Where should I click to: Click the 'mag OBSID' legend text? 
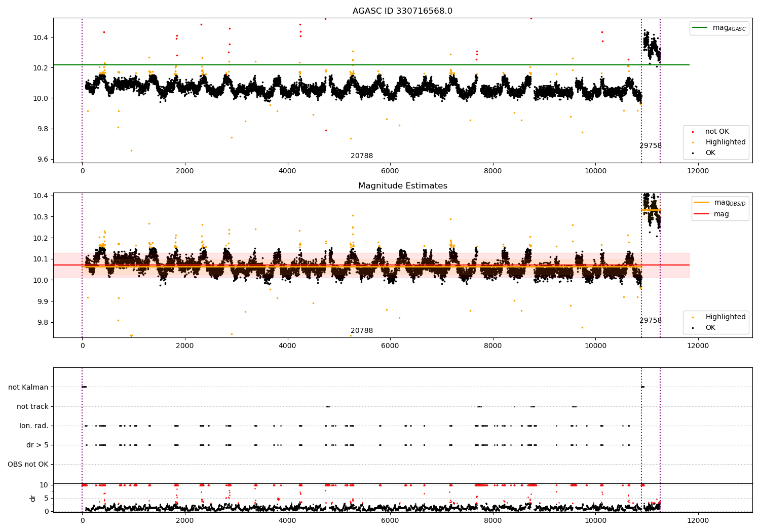(730, 203)
